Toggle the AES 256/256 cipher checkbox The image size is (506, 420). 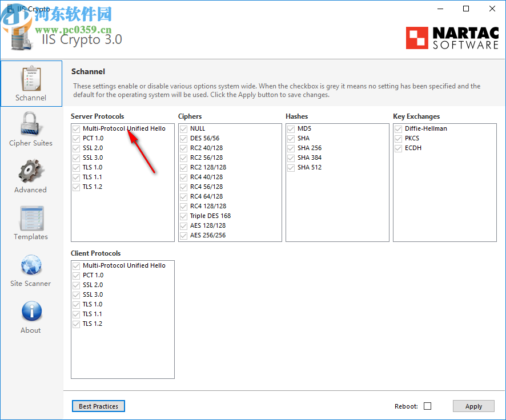[x=184, y=235]
